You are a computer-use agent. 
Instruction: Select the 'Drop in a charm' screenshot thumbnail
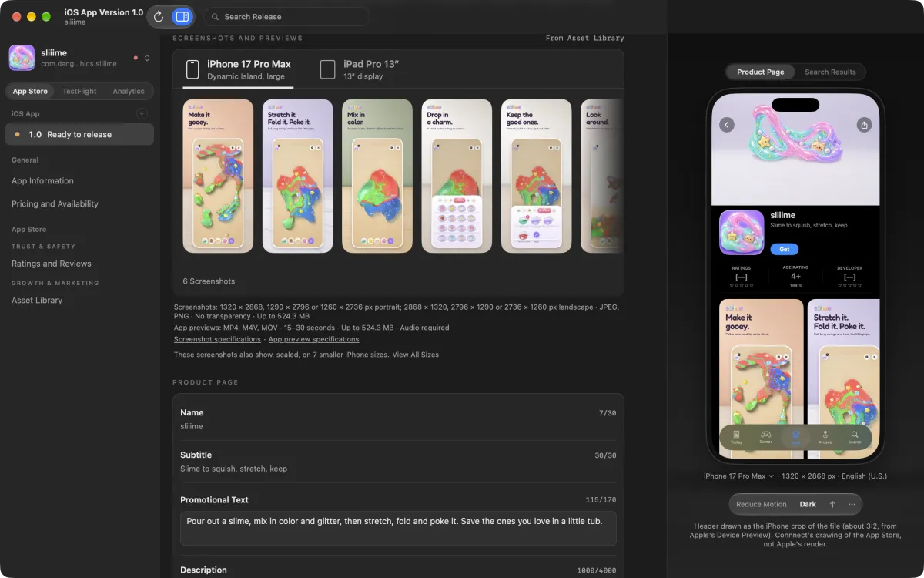[x=457, y=176]
